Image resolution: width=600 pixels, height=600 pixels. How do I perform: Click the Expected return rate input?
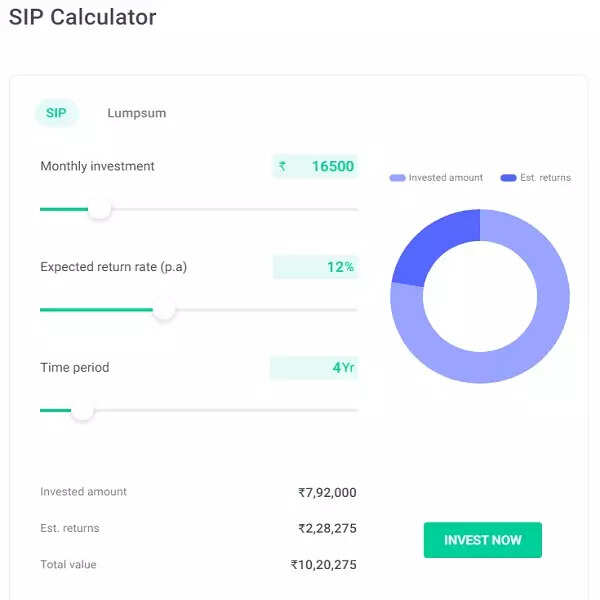330,267
